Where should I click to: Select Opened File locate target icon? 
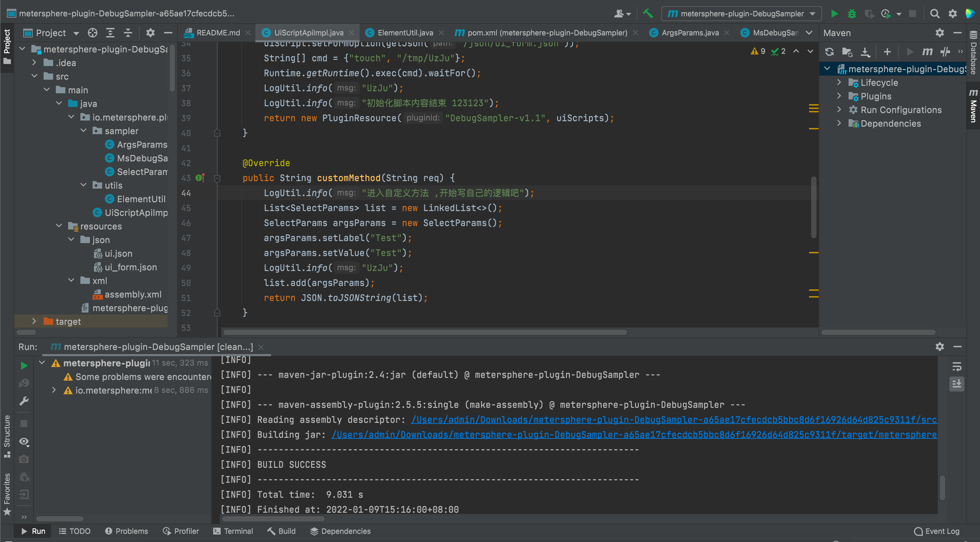pyautogui.click(x=92, y=33)
